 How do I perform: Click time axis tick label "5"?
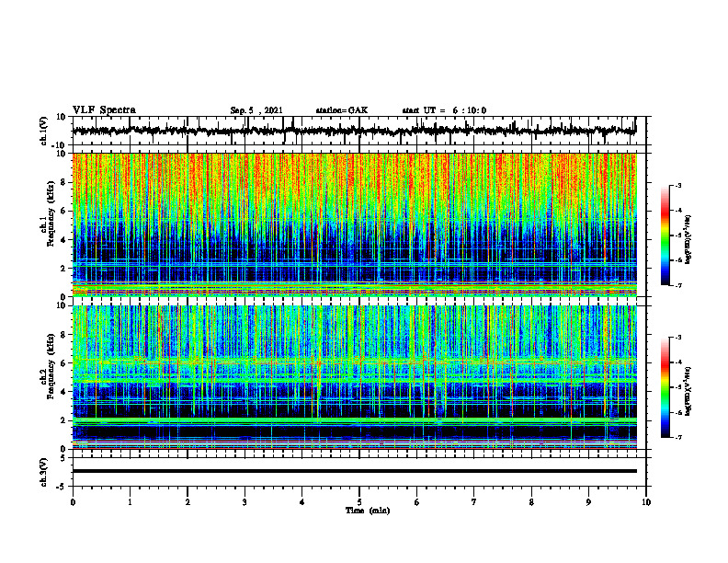359,502
